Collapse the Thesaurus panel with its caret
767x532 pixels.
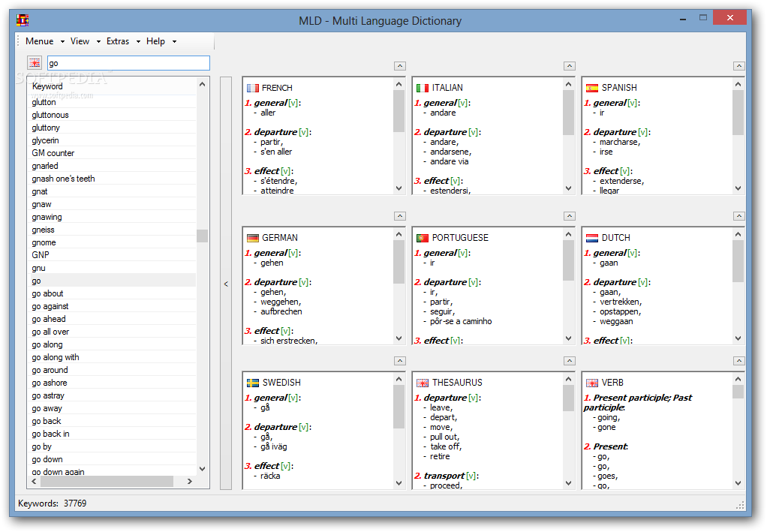click(x=570, y=361)
